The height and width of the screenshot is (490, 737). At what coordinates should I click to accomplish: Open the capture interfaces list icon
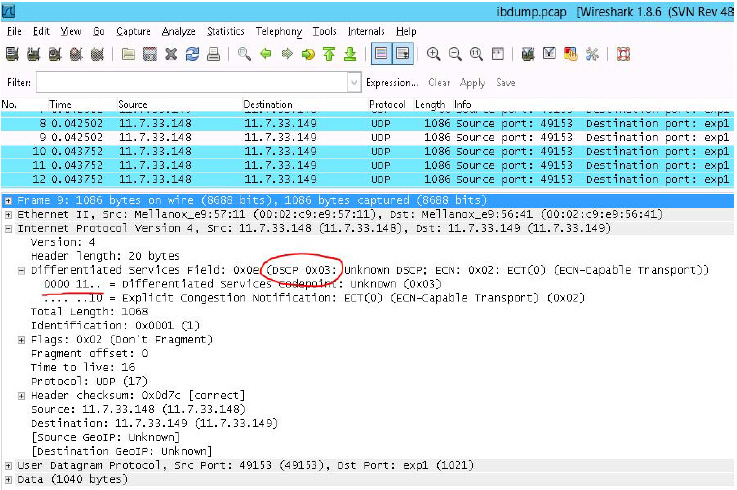(x=14, y=54)
